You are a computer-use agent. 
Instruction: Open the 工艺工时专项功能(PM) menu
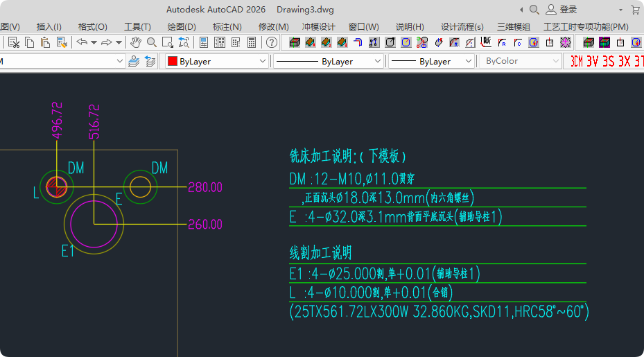pyautogui.click(x=586, y=27)
